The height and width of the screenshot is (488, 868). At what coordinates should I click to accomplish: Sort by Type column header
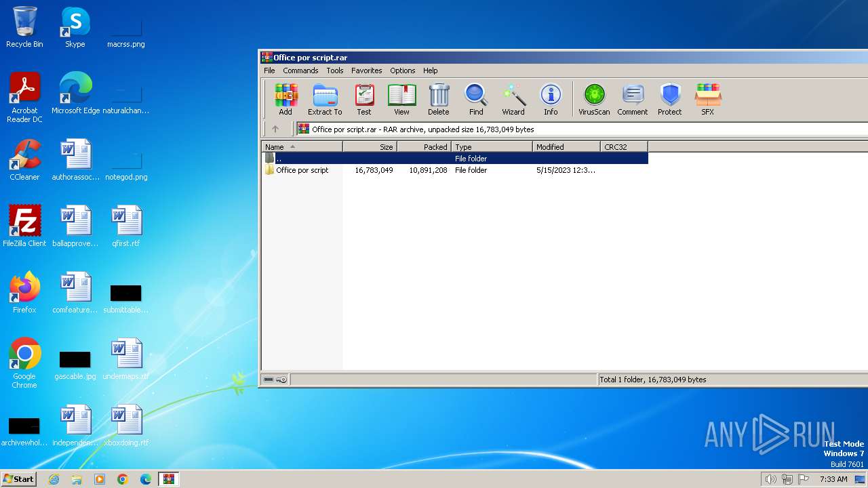[x=492, y=146]
